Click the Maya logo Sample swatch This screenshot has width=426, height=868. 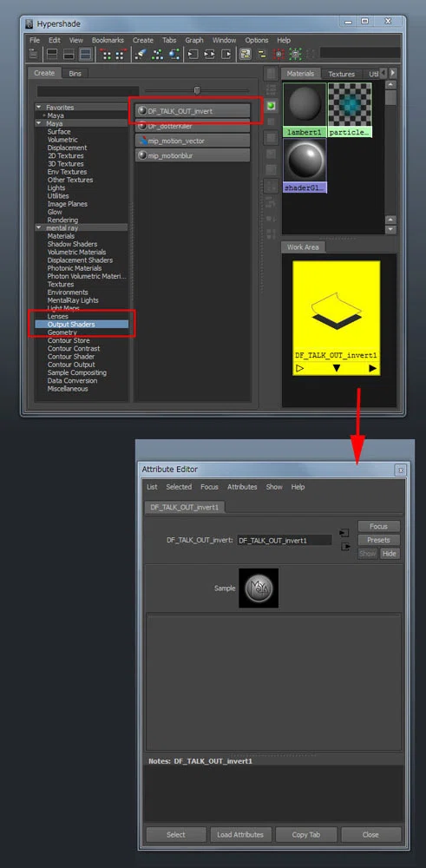pyautogui.click(x=259, y=588)
